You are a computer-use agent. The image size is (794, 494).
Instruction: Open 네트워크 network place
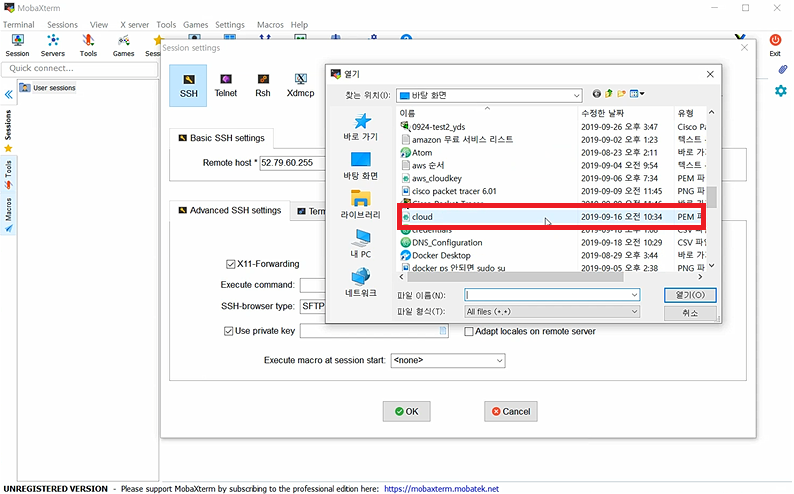click(361, 283)
